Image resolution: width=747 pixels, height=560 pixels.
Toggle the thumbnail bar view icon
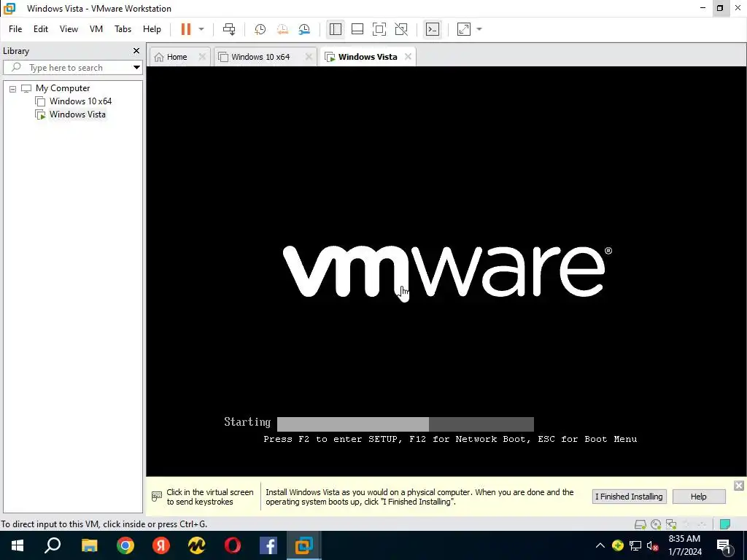357,29
